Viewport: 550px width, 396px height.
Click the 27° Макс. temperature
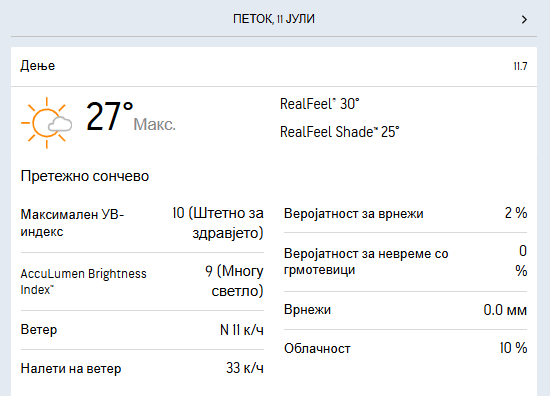pos(130,117)
